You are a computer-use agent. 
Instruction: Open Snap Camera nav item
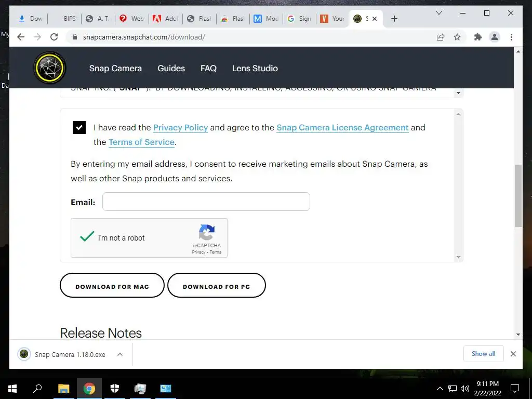(115, 68)
